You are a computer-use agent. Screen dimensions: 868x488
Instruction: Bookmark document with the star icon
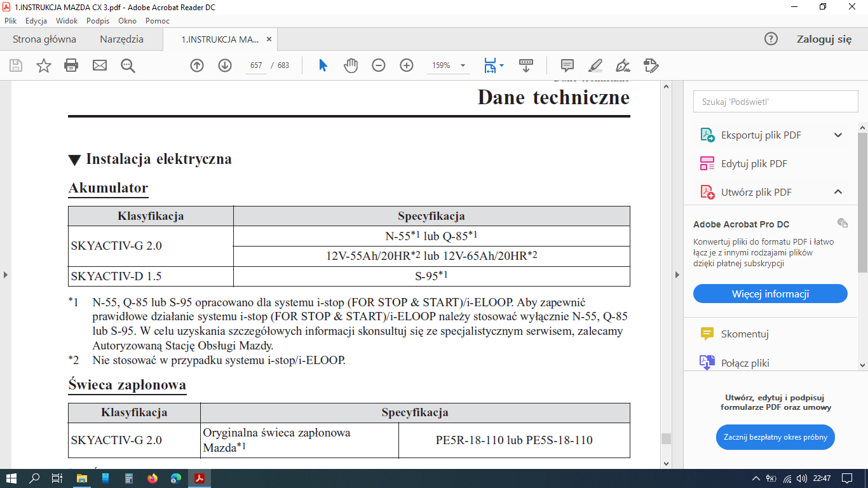click(x=44, y=65)
